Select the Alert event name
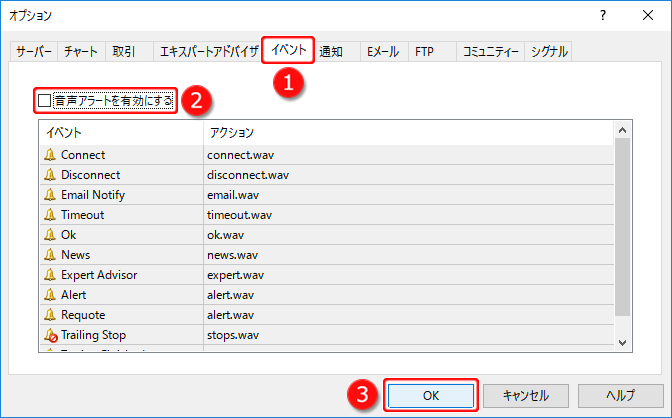This screenshot has width=672, height=418. (x=74, y=295)
